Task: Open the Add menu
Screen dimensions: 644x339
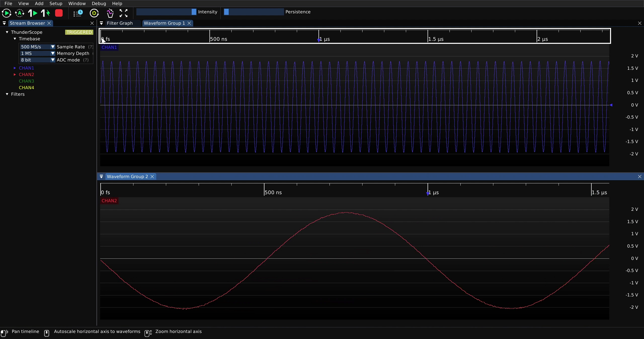Action: tap(39, 4)
